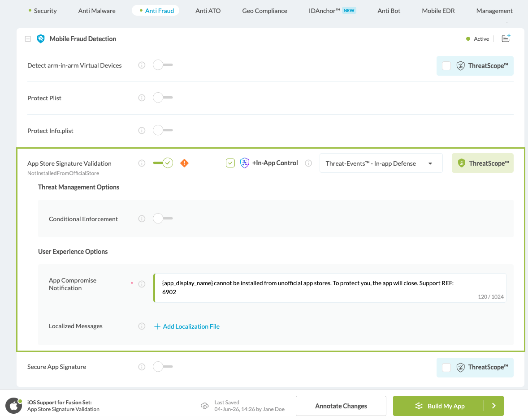
Task: Click the iOS Support for Fusion Set text
Action: 59,403
